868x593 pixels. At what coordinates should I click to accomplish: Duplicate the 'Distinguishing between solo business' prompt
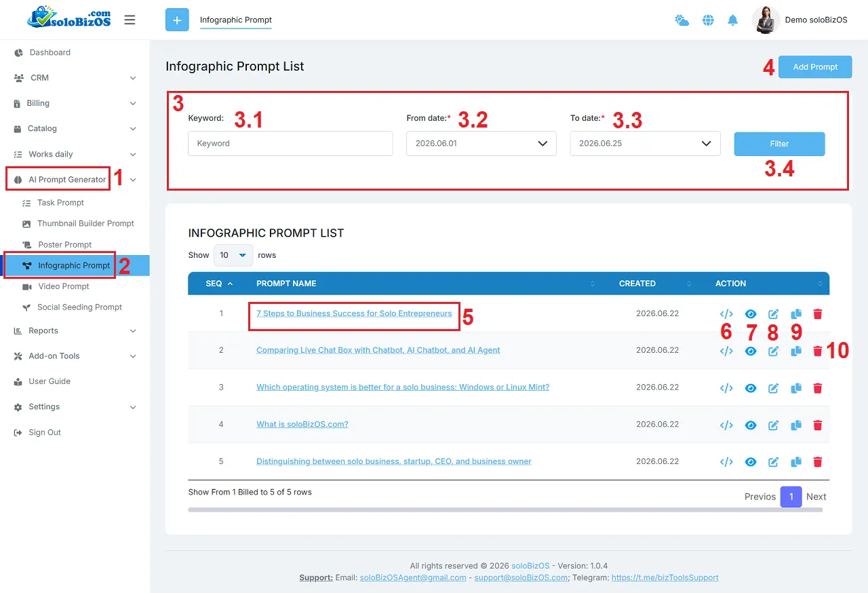tap(796, 461)
